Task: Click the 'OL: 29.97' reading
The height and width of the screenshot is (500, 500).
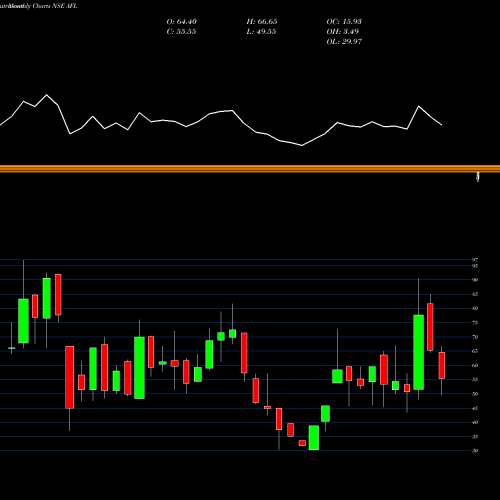Action: [x=344, y=42]
